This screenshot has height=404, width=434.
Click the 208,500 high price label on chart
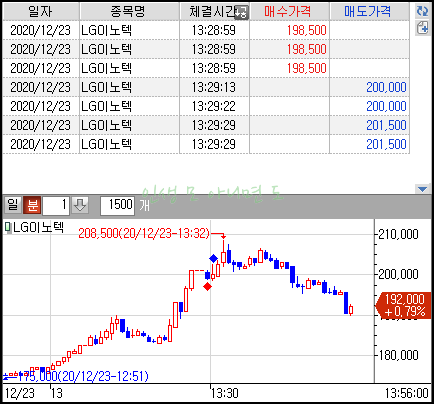pos(144,233)
